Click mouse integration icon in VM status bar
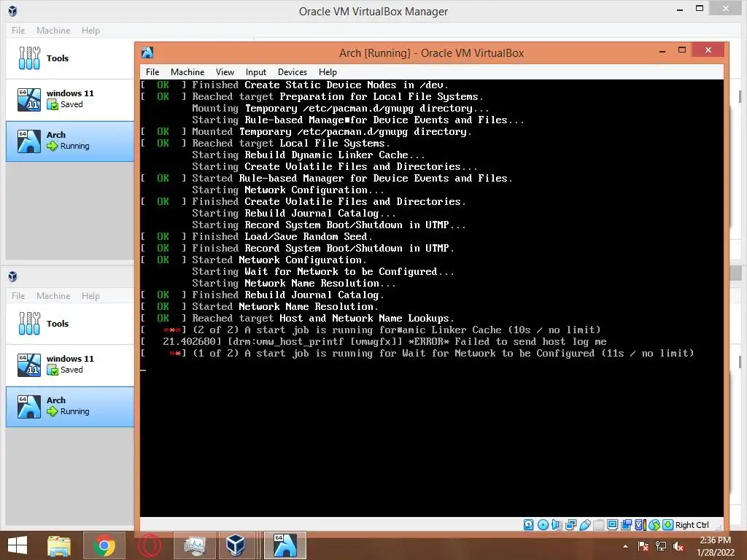 click(x=654, y=525)
